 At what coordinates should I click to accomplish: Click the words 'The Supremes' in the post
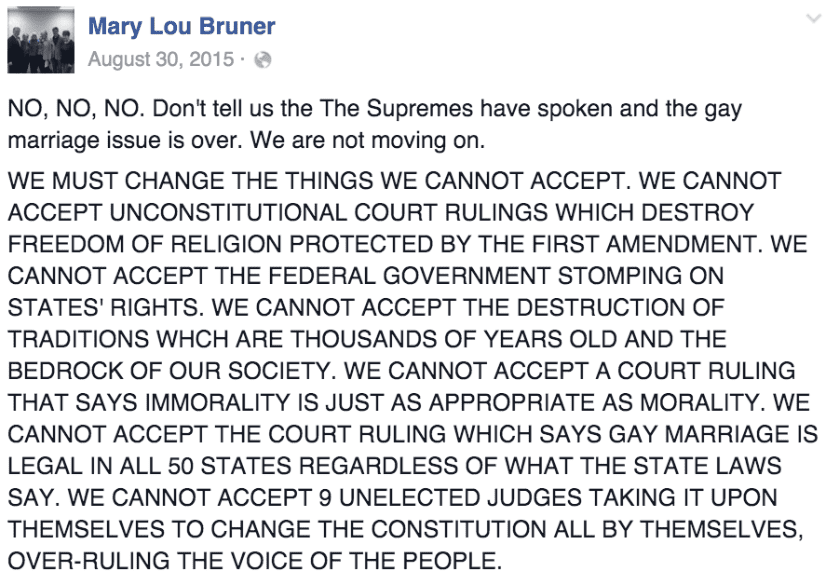pyautogui.click(x=396, y=109)
